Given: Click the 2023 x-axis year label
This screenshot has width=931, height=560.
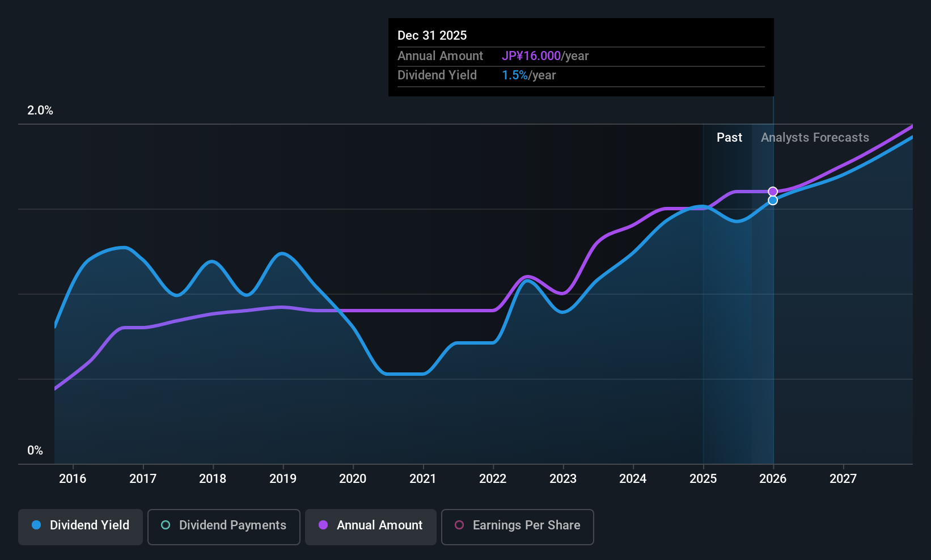Looking at the screenshot, I should click(x=563, y=478).
